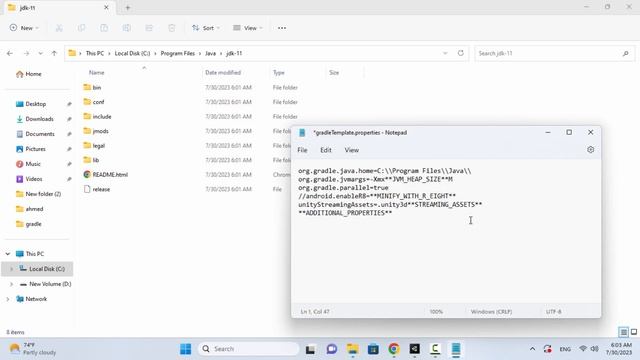Click the taskbar Search box
The image size is (640, 360).
tap(249, 349)
